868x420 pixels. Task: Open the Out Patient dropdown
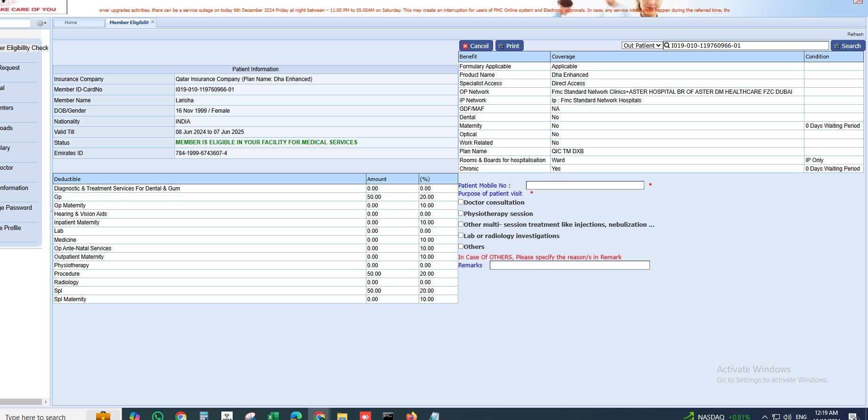(x=641, y=46)
